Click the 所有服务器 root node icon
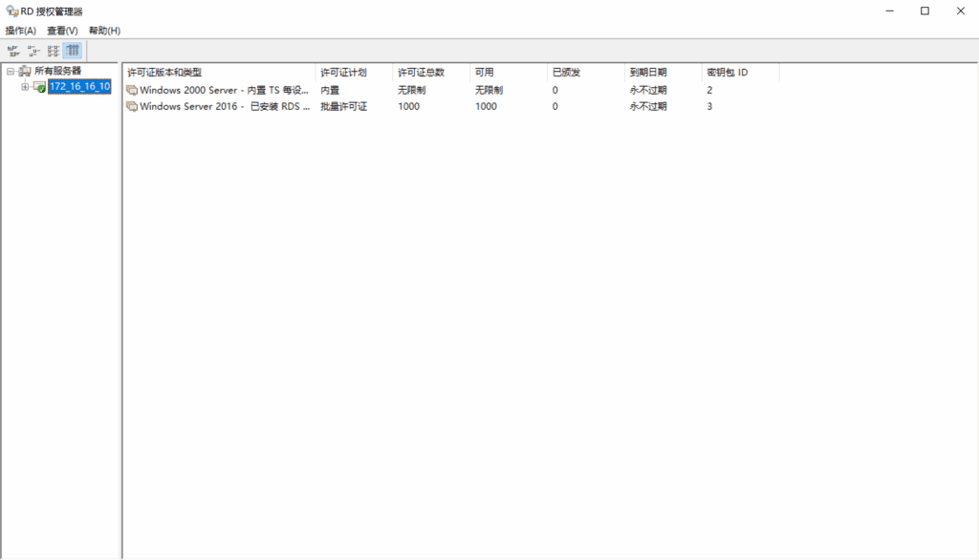979x560 pixels. 25,72
